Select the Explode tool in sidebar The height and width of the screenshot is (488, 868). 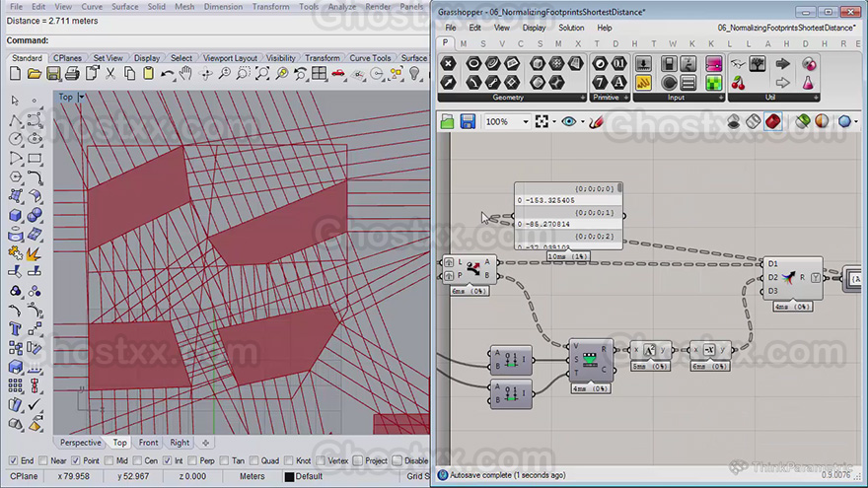(x=35, y=253)
